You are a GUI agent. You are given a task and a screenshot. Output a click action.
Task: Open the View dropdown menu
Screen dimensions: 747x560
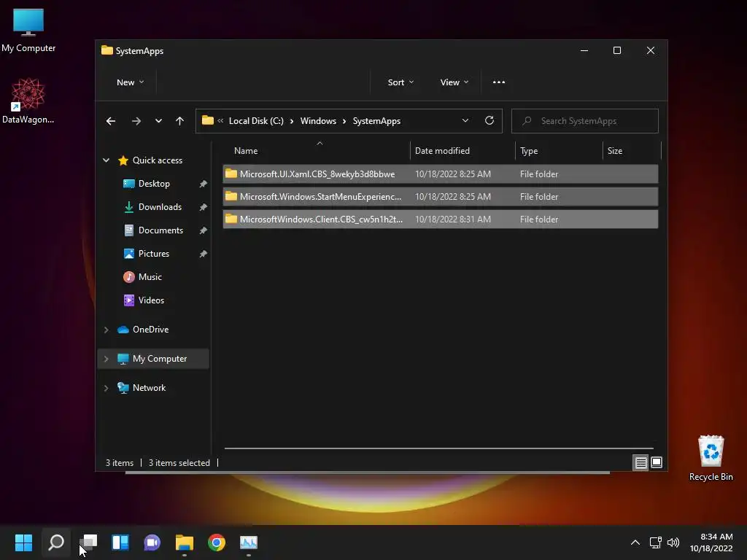454,82
